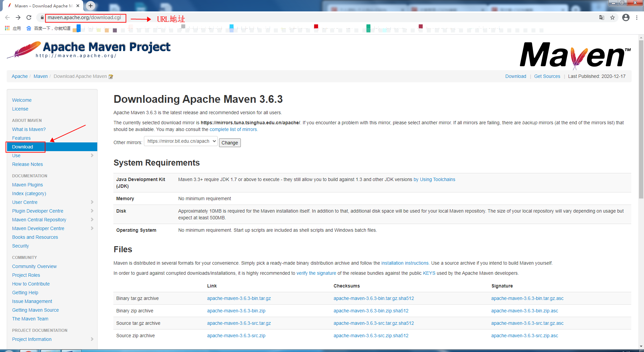The height and width of the screenshot is (352, 644).
Task: Open Features in the sidebar
Action: click(21, 138)
